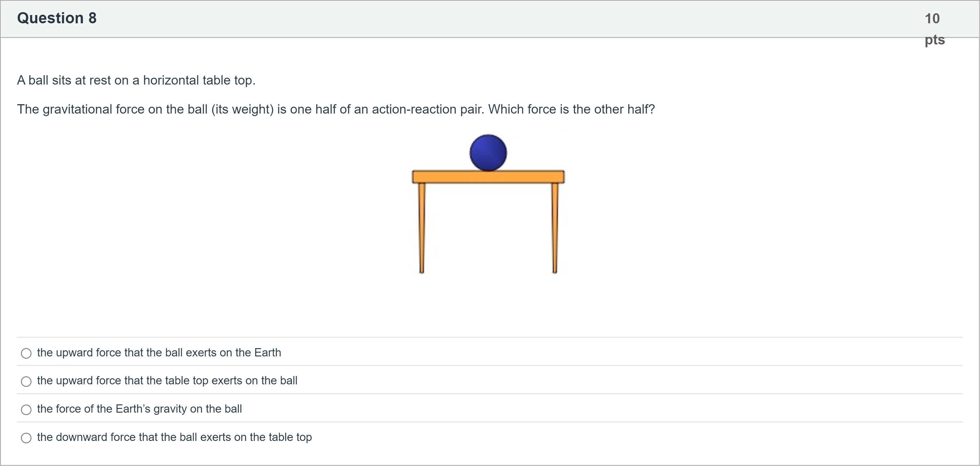Choose the "table top exerts on the ball" radio button
Image resolution: width=980 pixels, height=466 pixels.
pyautogui.click(x=26, y=381)
